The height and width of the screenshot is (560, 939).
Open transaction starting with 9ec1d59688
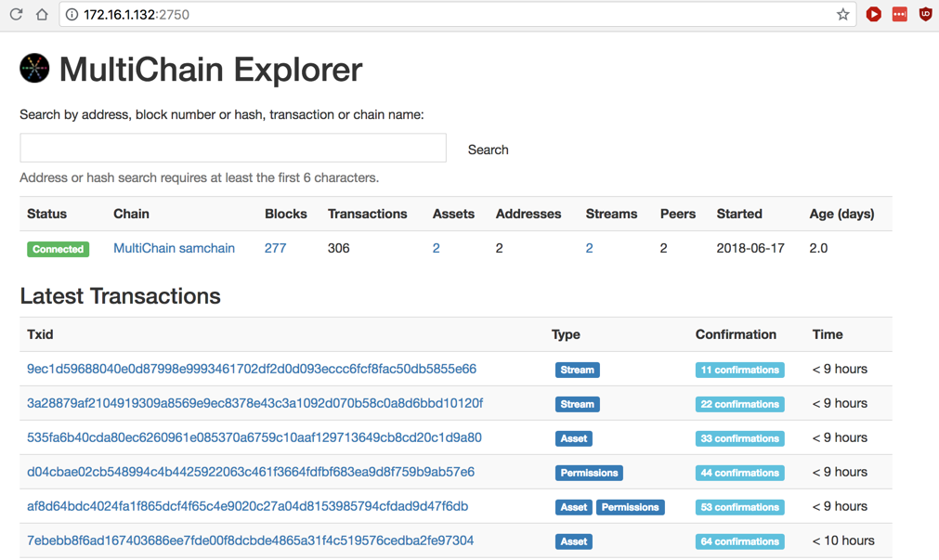252,370
